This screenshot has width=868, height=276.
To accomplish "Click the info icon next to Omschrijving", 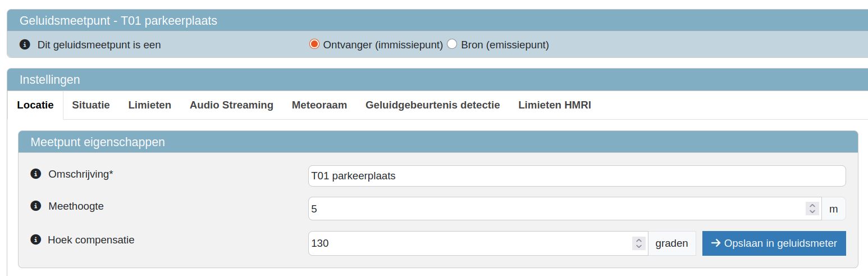I will pos(36,174).
